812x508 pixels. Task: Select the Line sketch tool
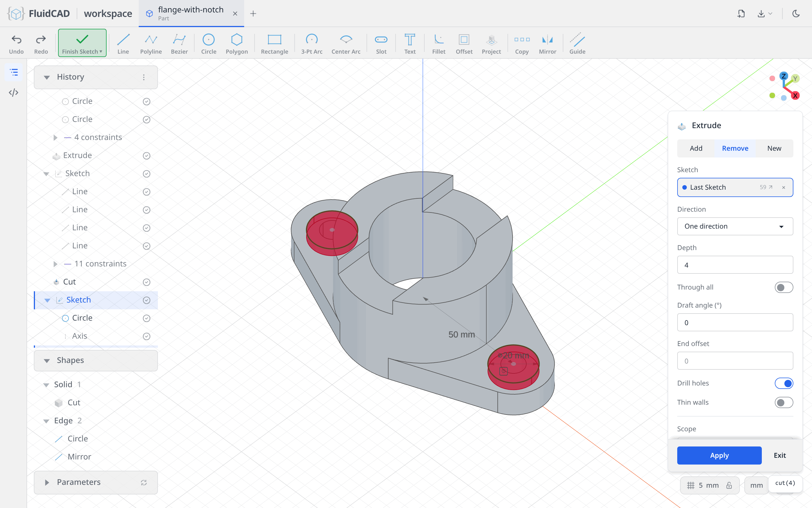[123, 44]
